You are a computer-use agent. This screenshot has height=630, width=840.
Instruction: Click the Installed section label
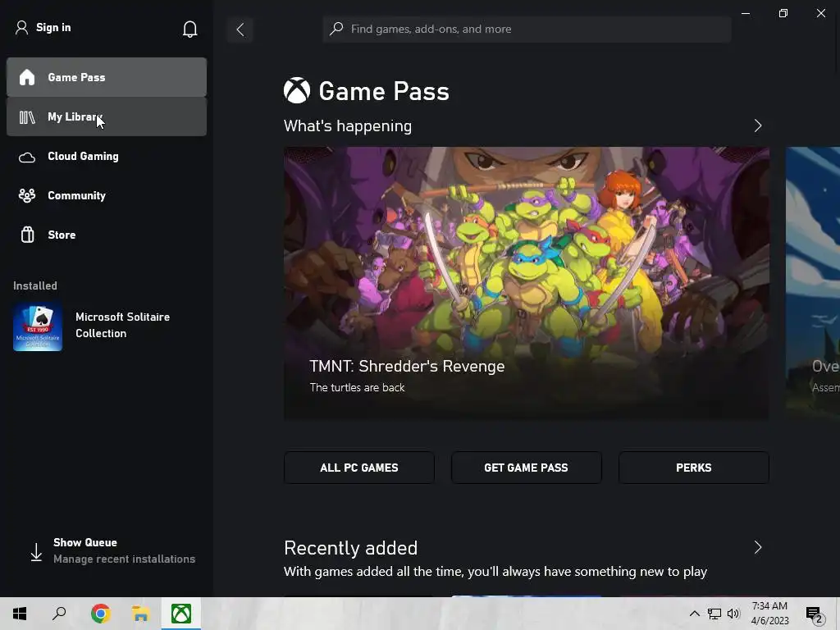[x=35, y=285]
